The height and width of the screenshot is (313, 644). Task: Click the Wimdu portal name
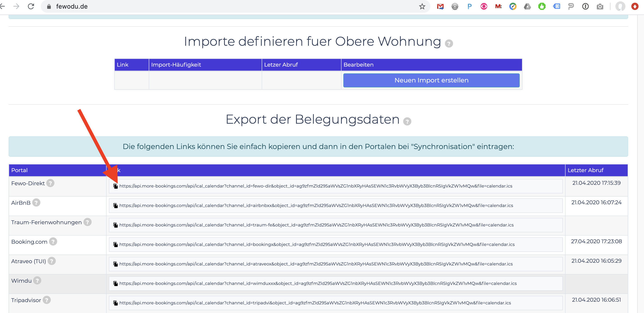(22, 281)
